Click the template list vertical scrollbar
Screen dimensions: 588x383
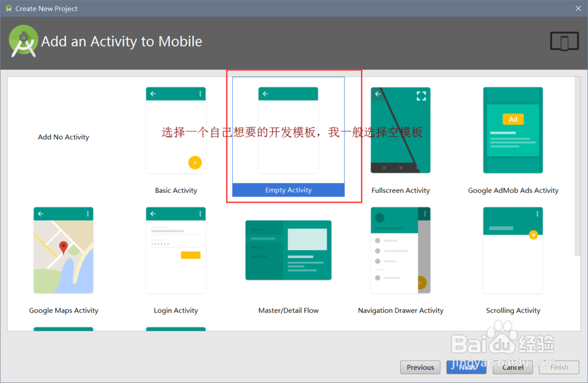coord(577,166)
